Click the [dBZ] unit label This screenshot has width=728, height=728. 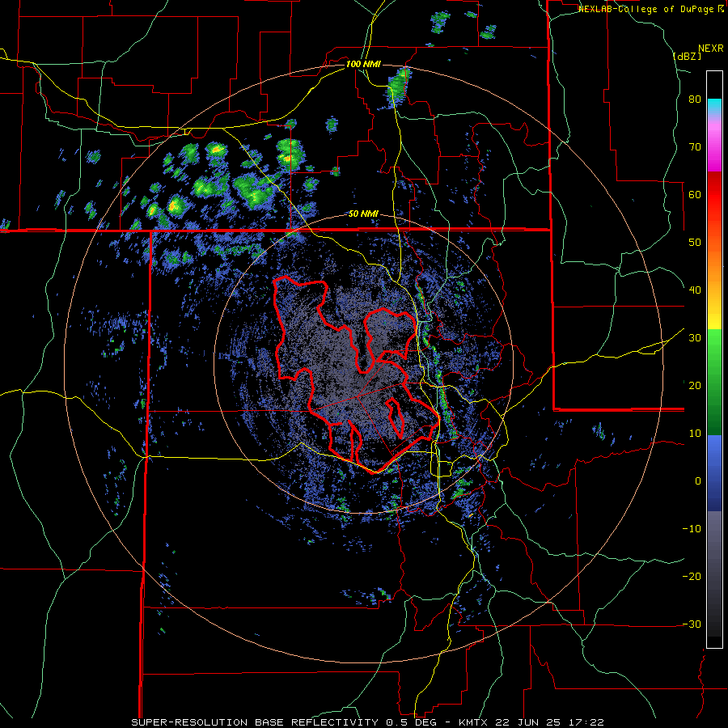coord(687,56)
